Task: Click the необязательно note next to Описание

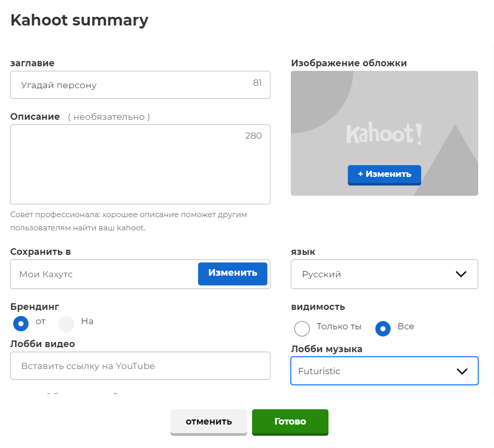Action: 109,117
